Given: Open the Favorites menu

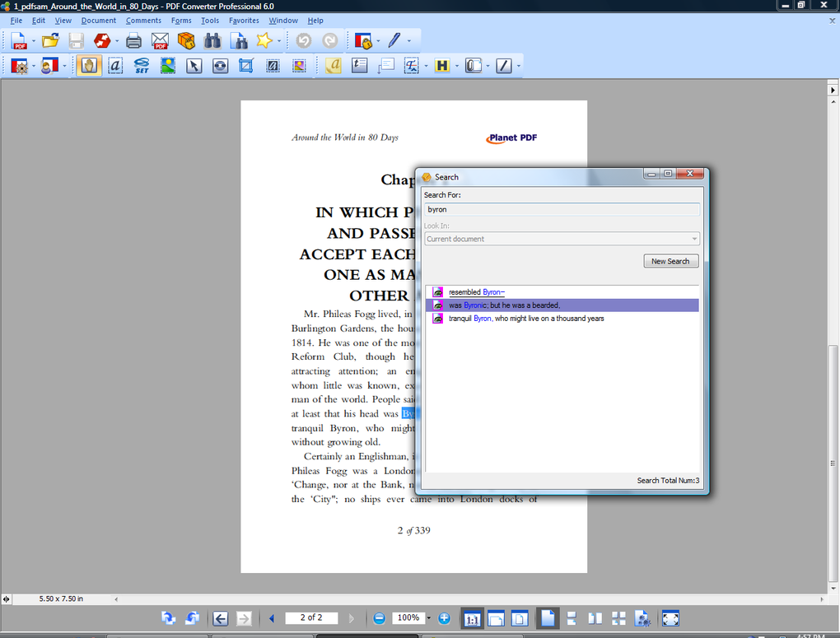Looking at the screenshot, I should [x=244, y=21].
